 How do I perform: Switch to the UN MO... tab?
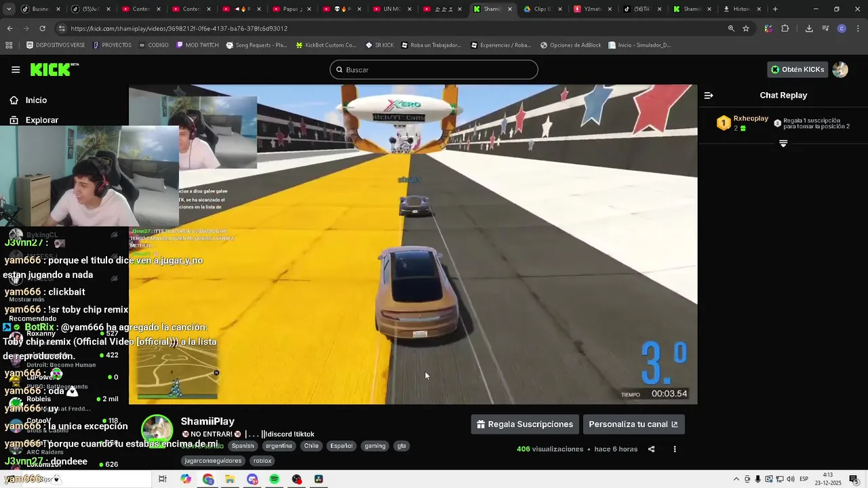pyautogui.click(x=391, y=9)
